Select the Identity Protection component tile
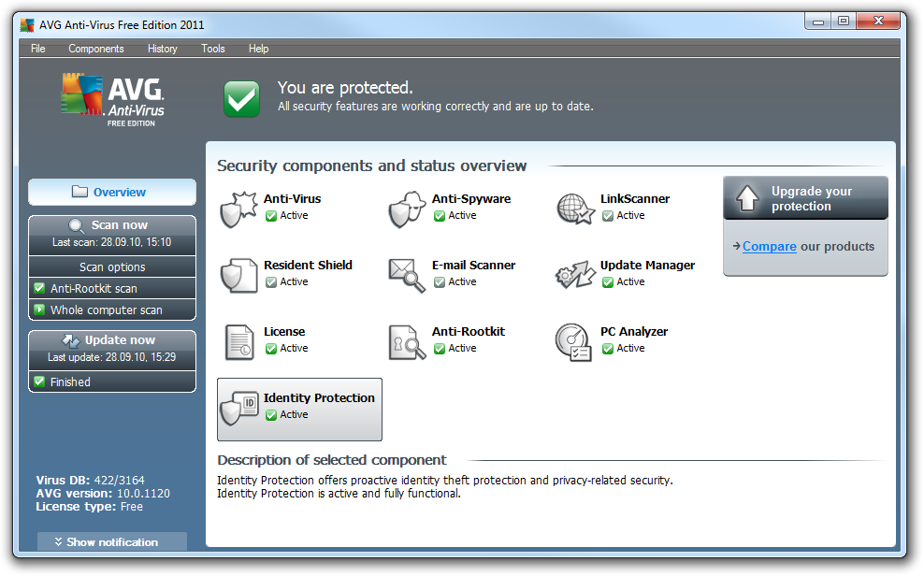The width and height of the screenshot is (924, 576). pyautogui.click(x=299, y=409)
